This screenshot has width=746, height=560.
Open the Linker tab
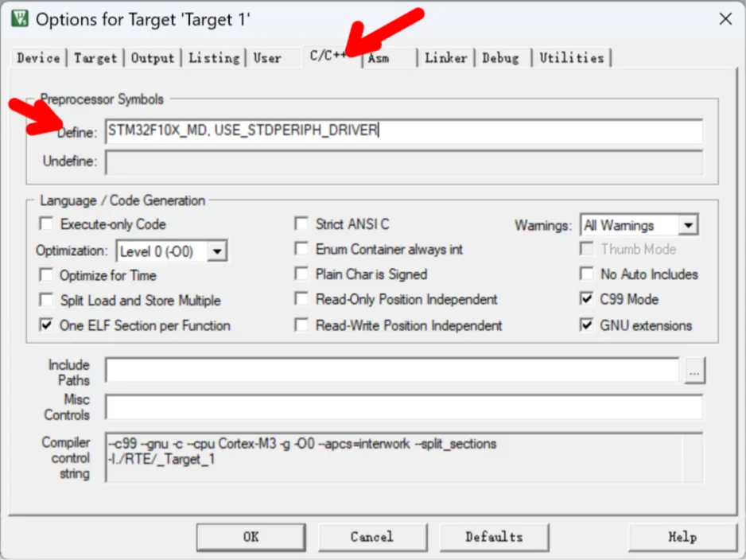pos(446,58)
